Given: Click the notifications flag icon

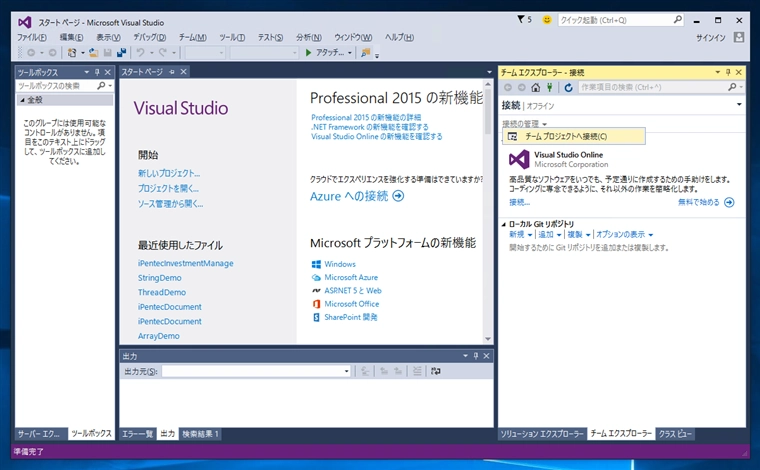Looking at the screenshot, I should point(521,19).
